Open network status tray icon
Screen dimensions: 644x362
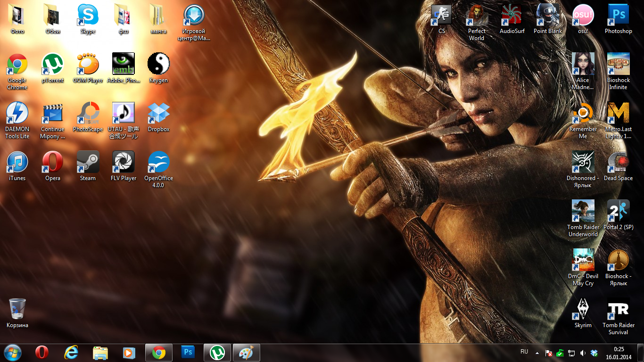click(571, 353)
